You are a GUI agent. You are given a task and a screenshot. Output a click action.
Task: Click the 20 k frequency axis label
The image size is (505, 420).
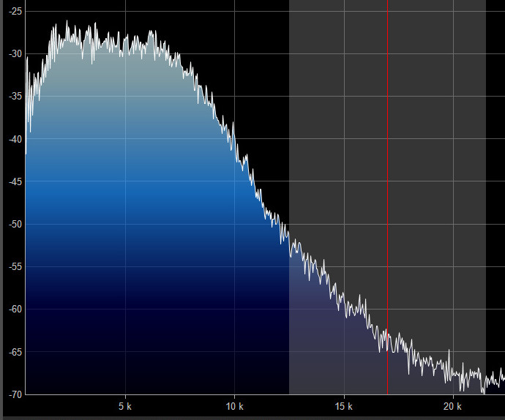pyautogui.click(x=452, y=406)
